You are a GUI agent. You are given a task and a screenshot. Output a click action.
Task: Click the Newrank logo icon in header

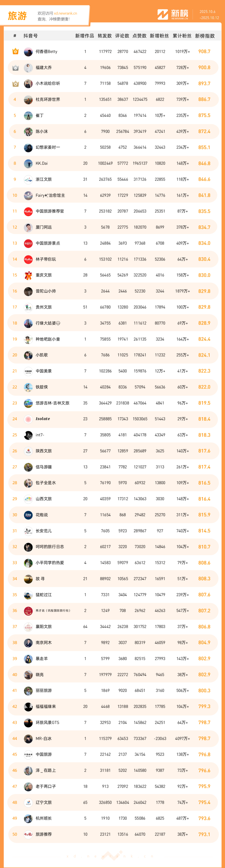point(163,14)
